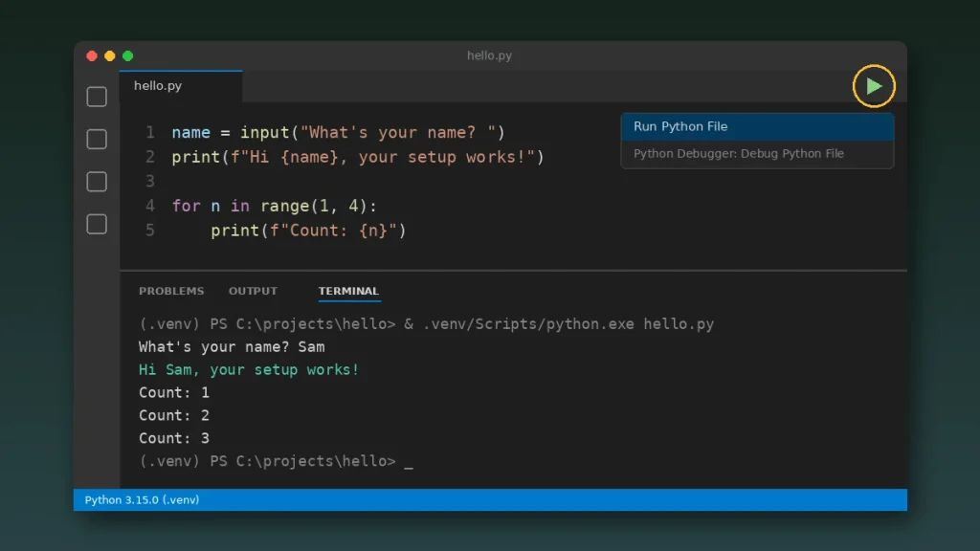Click green output 'Hi Sam, your setup works!'
The width and height of the screenshot is (980, 551).
click(249, 370)
